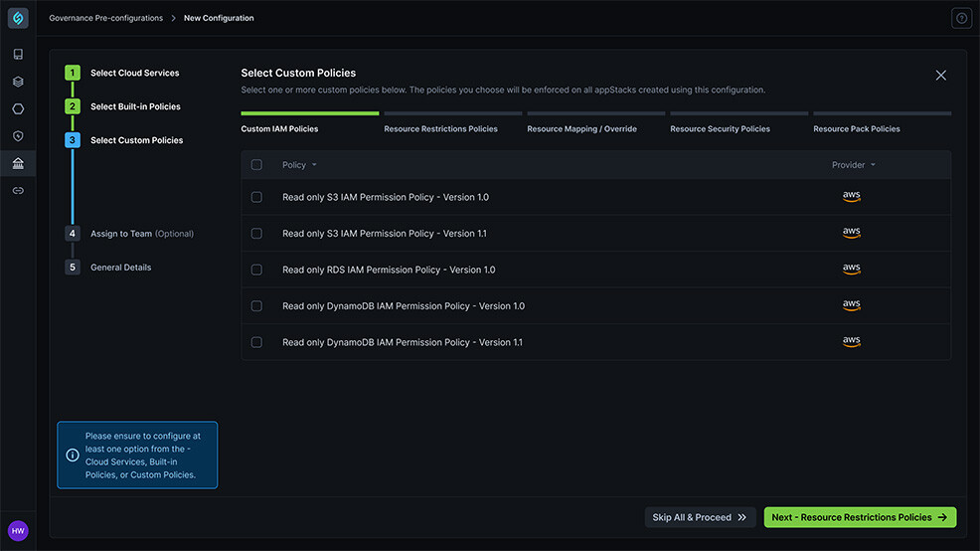Click Skip All & Proceed button
The height and width of the screenshot is (551, 980).
[700, 517]
